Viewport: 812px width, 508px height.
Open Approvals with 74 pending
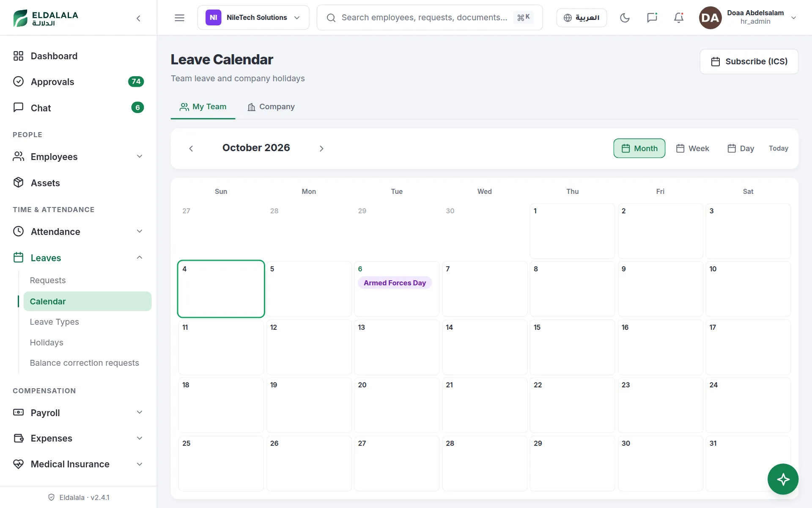[x=78, y=82]
